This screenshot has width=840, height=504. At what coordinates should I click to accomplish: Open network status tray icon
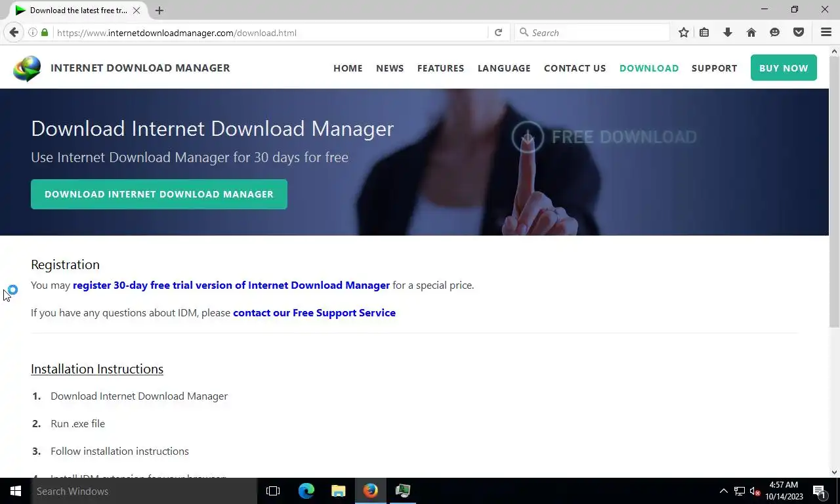[x=740, y=491]
